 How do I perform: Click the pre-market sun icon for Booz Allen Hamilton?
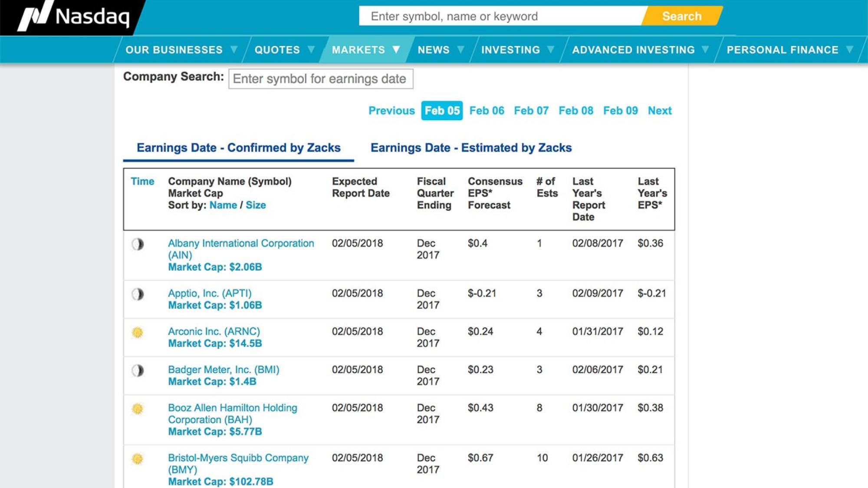point(138,409)
